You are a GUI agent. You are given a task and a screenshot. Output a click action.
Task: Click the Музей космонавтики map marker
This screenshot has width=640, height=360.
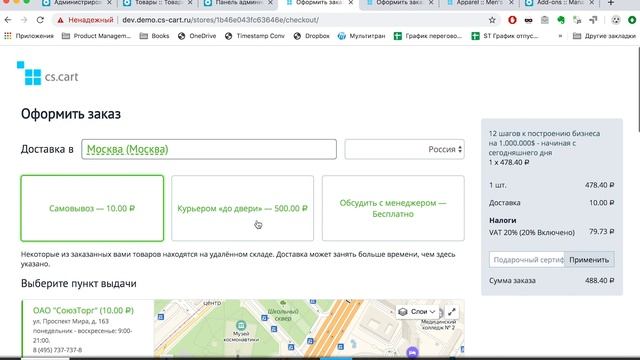(x=241, y=325)
